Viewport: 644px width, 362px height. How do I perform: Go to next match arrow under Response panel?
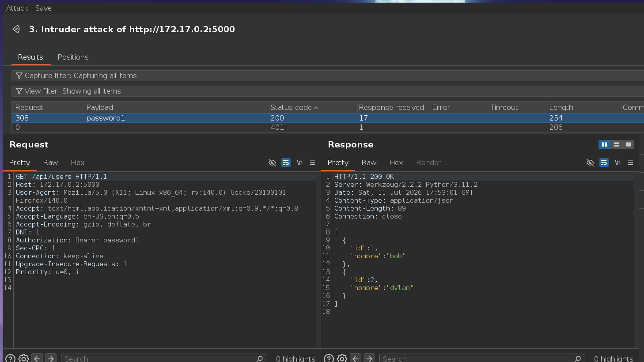[x=369, y=358]
